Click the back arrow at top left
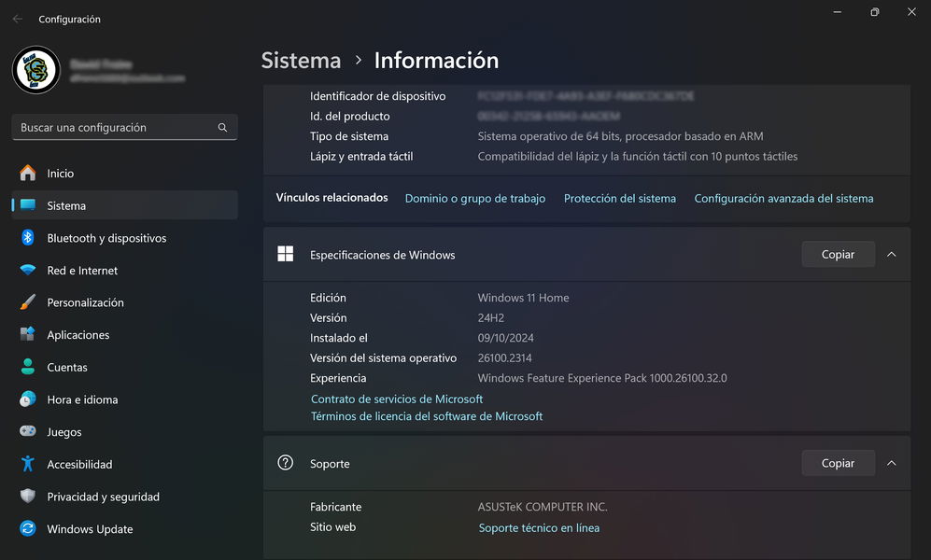931x560 pixels. (x=18, y=19)
